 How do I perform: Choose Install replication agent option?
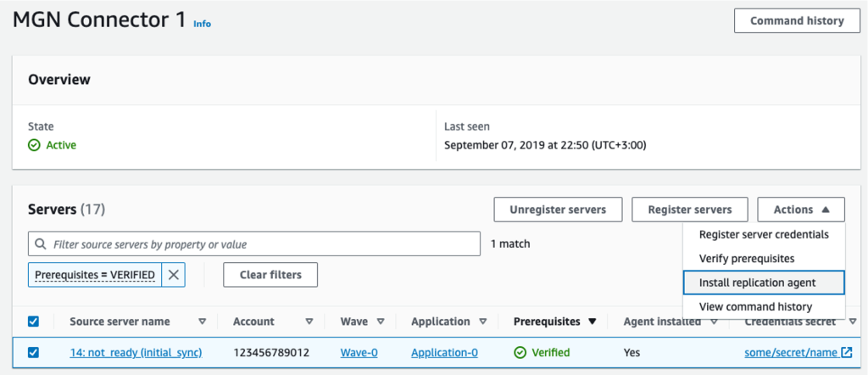click(764, 283)
